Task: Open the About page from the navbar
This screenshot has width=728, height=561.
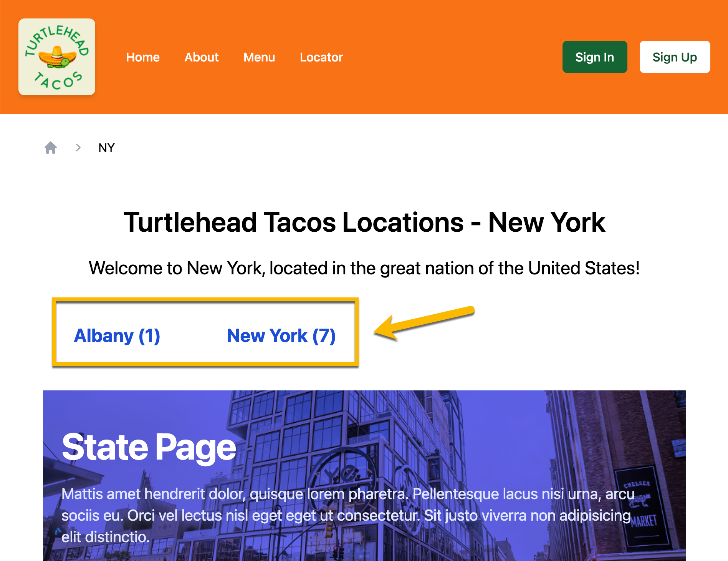Action: (x=201, y=57)
